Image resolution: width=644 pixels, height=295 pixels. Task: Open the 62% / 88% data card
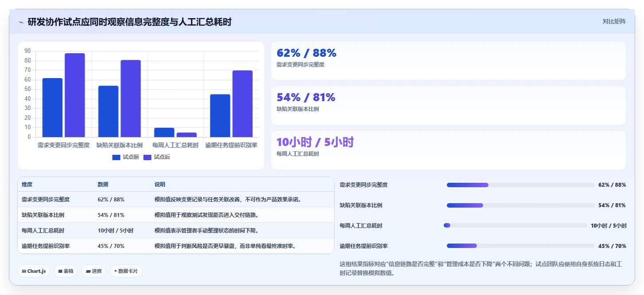[448, 61]
